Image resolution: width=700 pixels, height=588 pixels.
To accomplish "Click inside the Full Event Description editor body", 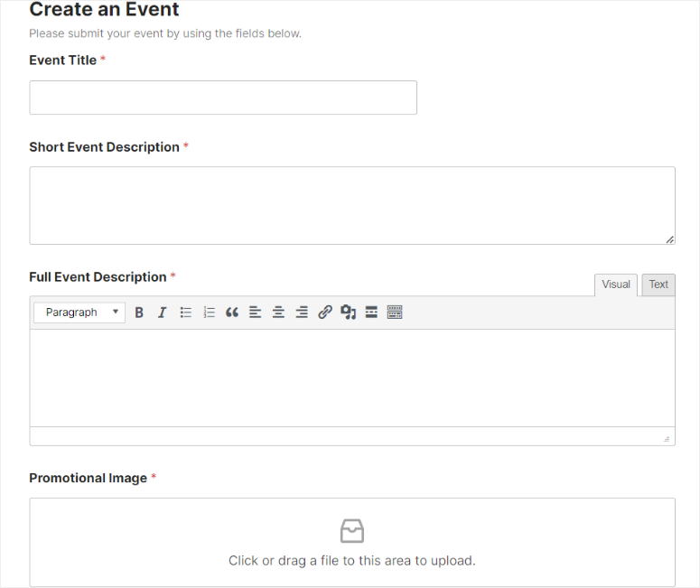I will (x=352, y=378).
